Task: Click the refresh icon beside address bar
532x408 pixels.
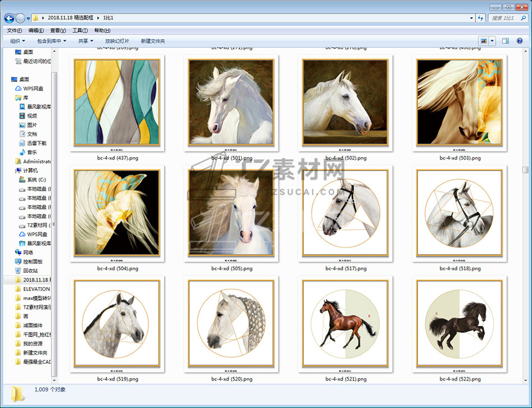Action: (480, 18)
